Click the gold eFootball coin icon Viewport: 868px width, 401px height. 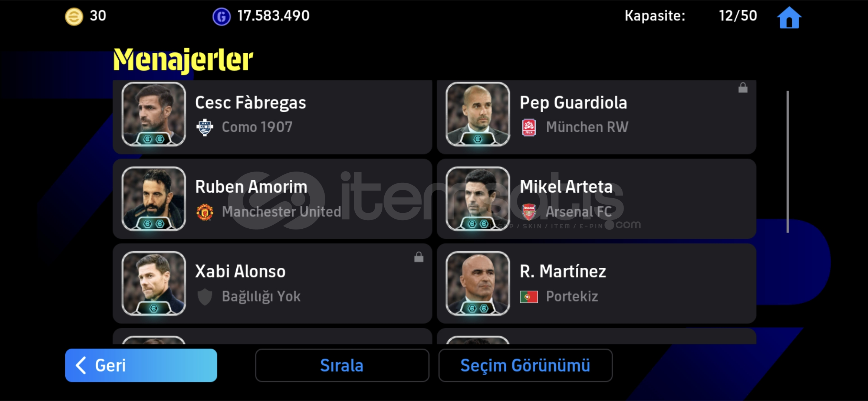[x=74, y=17]
